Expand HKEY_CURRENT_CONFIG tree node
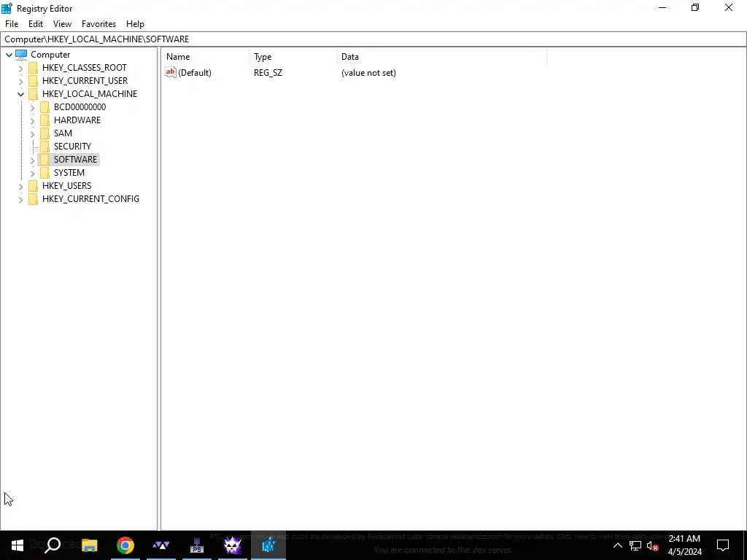The image size is (747, 560). tap(20, 200)
